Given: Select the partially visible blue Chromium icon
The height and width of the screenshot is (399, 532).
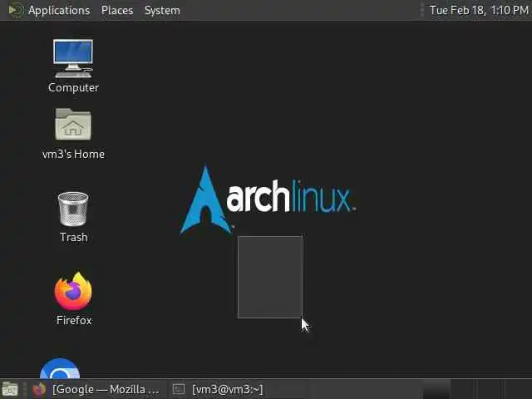Looking at the screenshot, I should [60, 368].
